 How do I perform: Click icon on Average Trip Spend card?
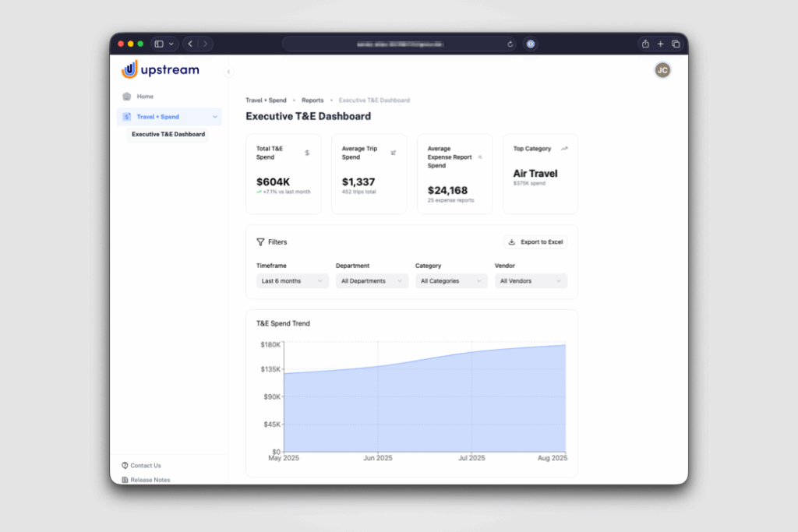coord(393,153)
